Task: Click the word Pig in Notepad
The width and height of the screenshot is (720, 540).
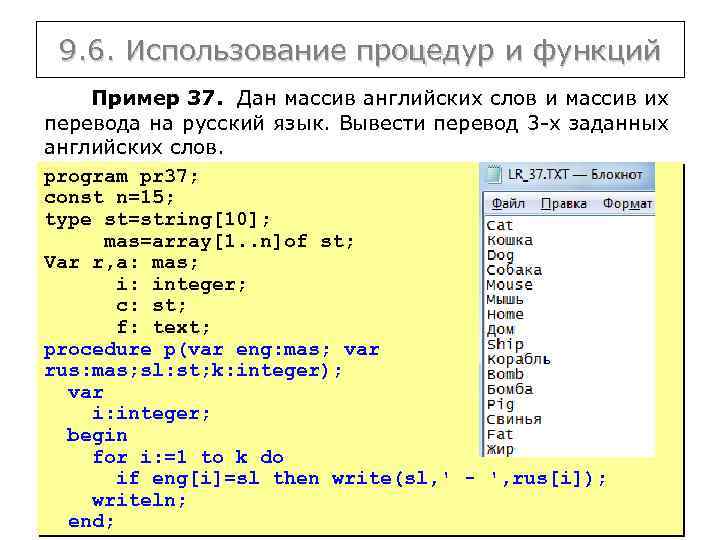Action: click(500, 405)
